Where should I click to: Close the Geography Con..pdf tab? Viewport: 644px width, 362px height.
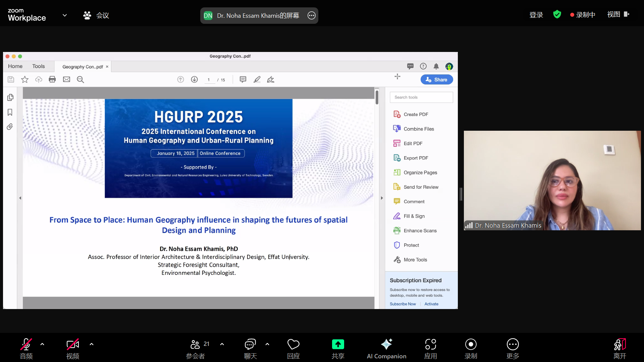coord(107,67)
